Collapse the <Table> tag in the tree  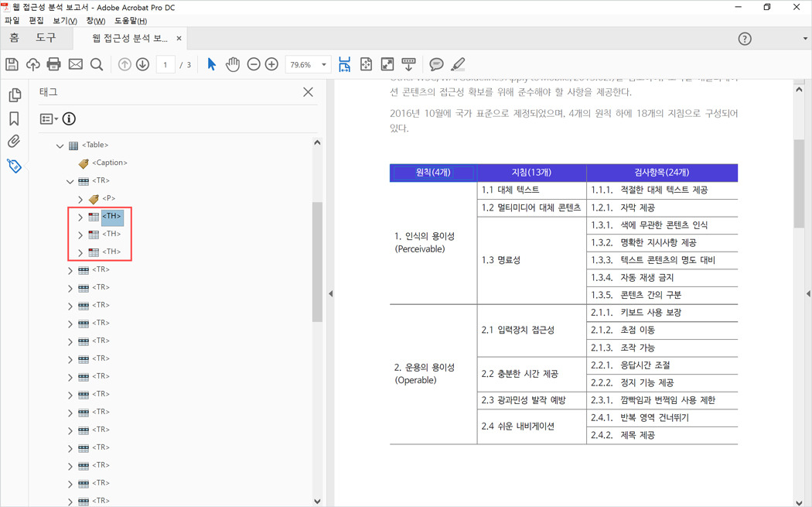[x=60, y=145]
